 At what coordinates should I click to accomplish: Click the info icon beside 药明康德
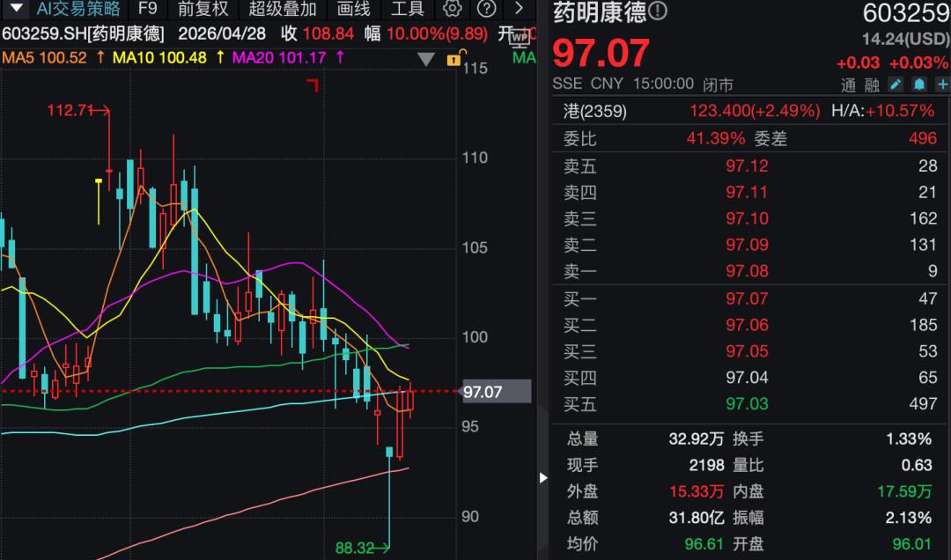(658, 11)
